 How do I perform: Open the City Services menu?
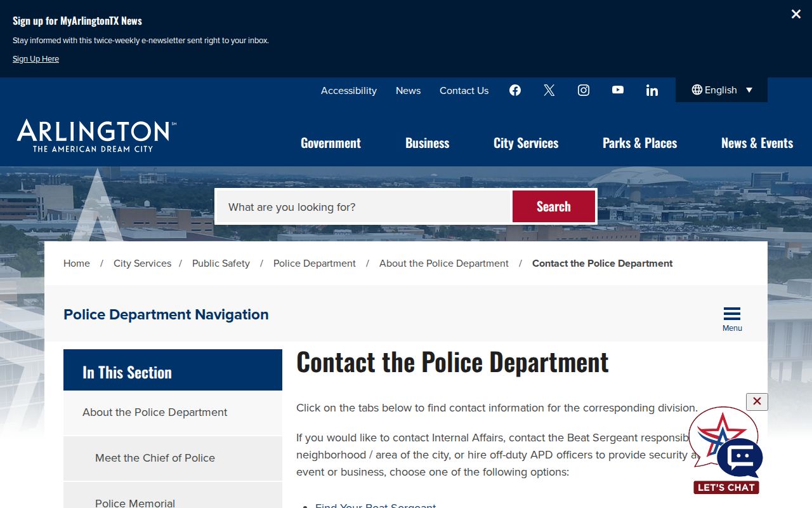(x=526, y=143)
